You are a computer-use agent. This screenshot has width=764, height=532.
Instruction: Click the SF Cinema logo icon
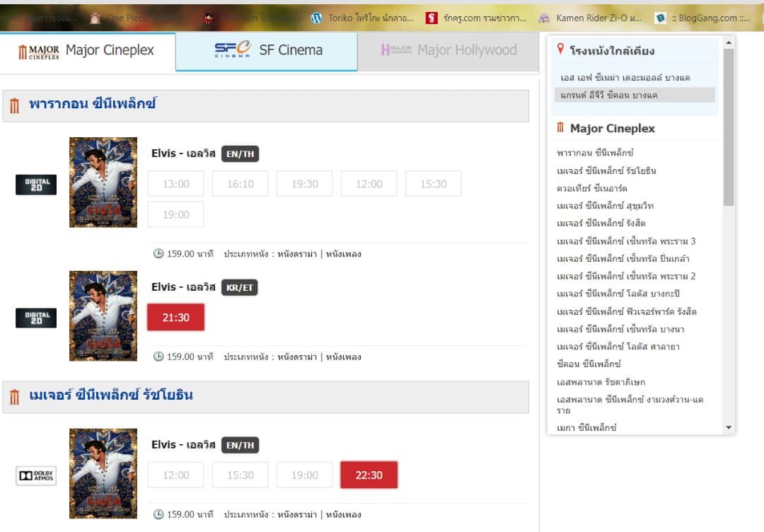click(x=233, y=50)
